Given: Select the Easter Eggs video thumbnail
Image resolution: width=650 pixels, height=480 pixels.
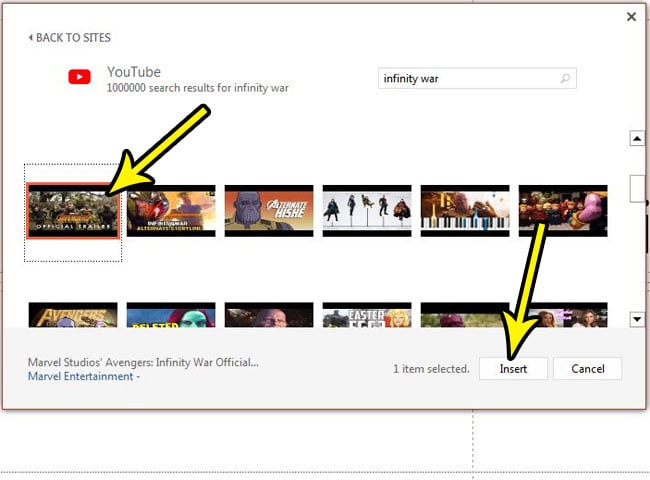Looking at the screenshot, I should tap(367, 315).
